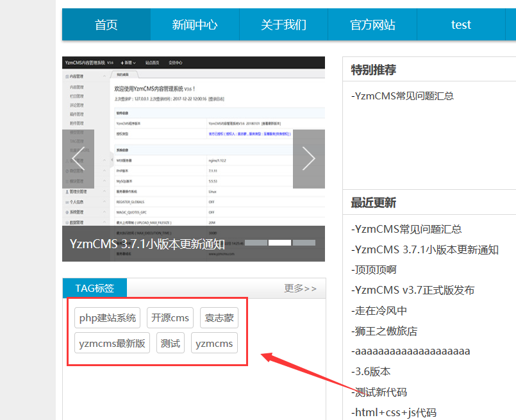
Task: Show the previous carousel slide
Action: pyautogui.click(x=78, y=158)
